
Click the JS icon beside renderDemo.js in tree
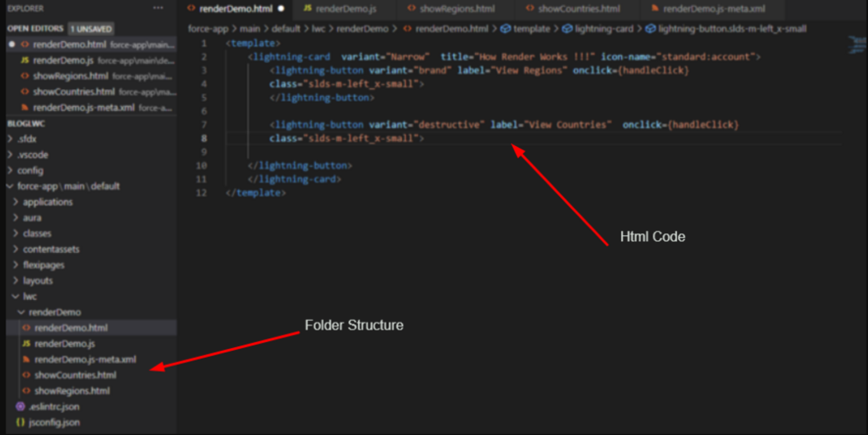pyautogui.click(x=26, y=343)
